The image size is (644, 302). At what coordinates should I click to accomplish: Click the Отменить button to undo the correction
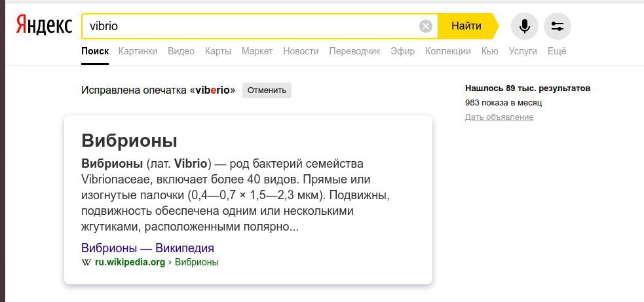click(x=267, y=90)
